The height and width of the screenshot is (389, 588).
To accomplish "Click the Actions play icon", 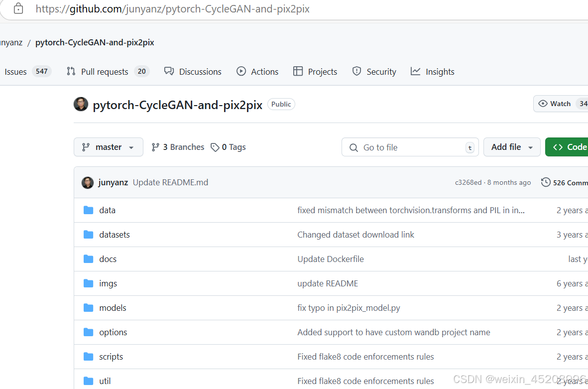I will point(241,71).
